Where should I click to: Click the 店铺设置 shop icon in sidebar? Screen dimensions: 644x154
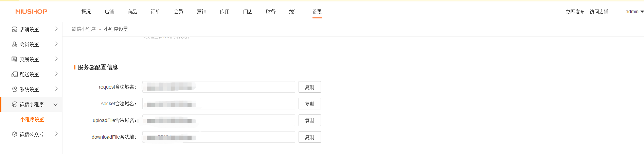(x=14, y=29)
